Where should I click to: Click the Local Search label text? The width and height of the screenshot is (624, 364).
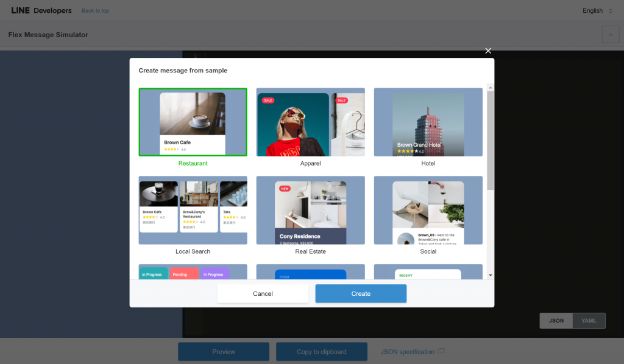pyautogui.click(x=193, y=251)
